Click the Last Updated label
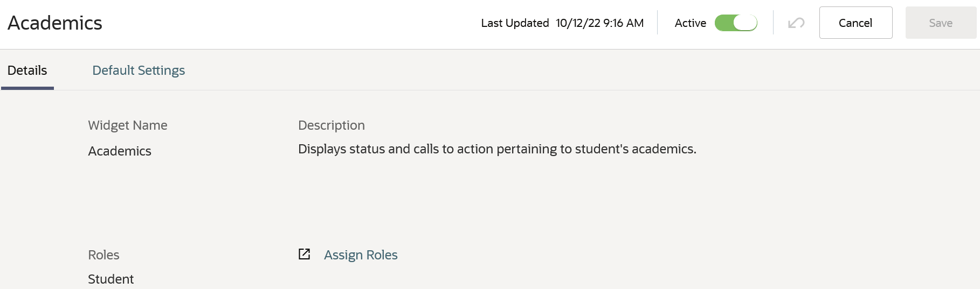 (x=515, y=23)
